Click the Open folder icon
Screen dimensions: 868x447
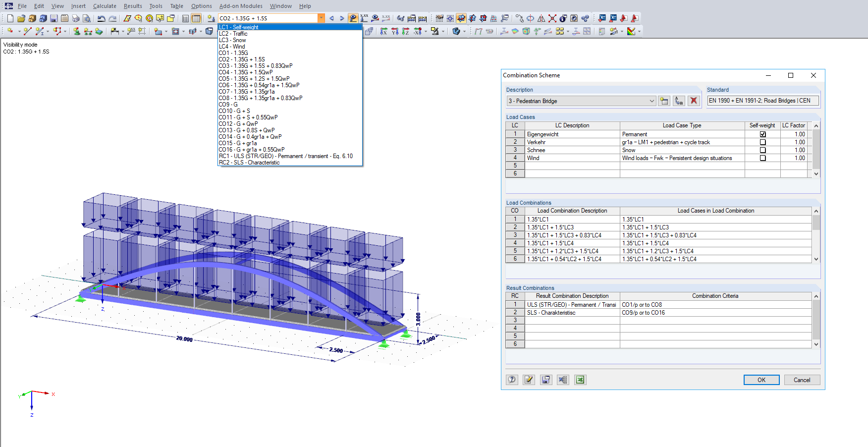tap(21, 18)
